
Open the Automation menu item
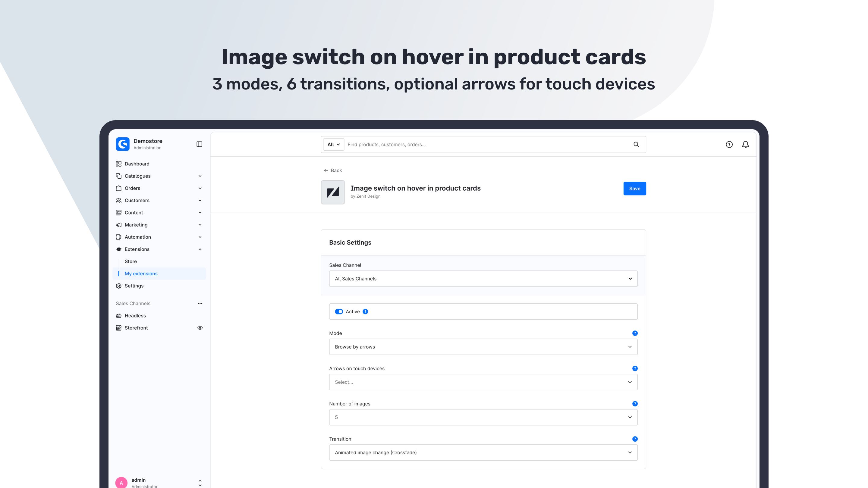pyautogui.click(x=159, y=237)
